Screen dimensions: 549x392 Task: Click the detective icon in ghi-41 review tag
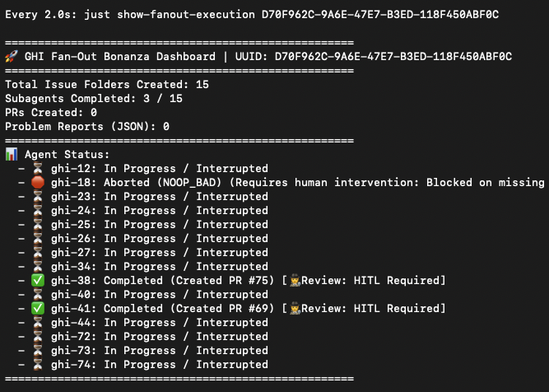tap(295, 309)
